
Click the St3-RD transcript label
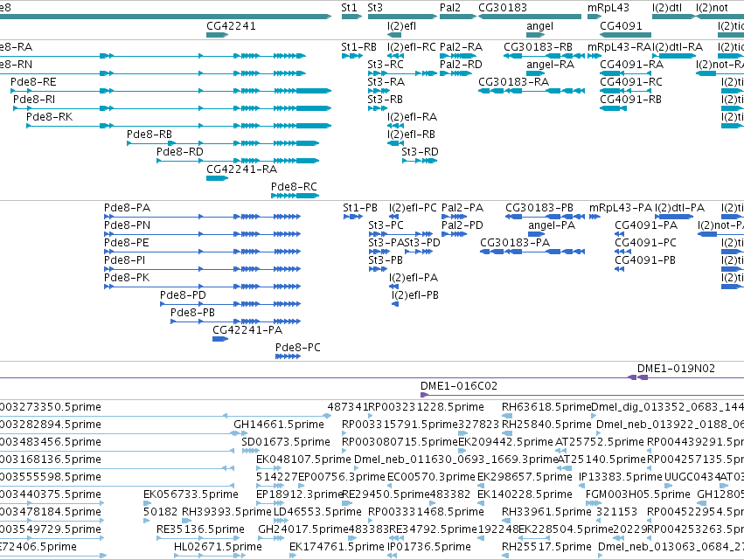[x=420, y=152]
